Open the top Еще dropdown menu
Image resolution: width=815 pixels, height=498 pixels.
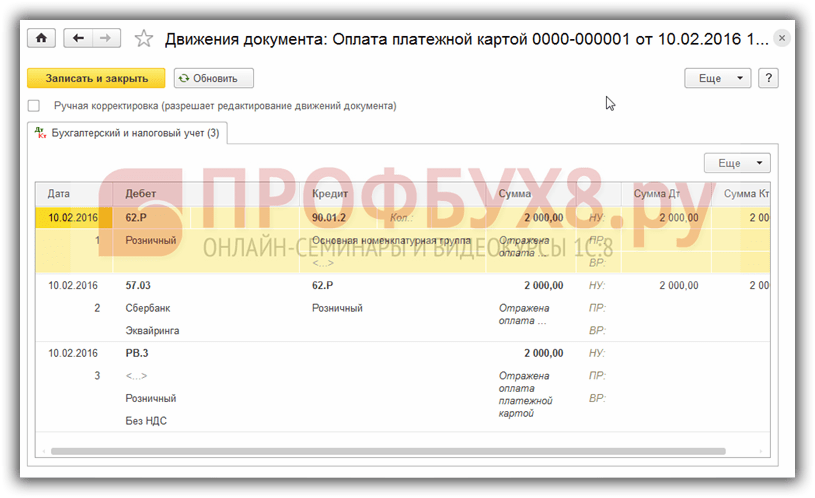pyautogui.click(x=717, y=78)
